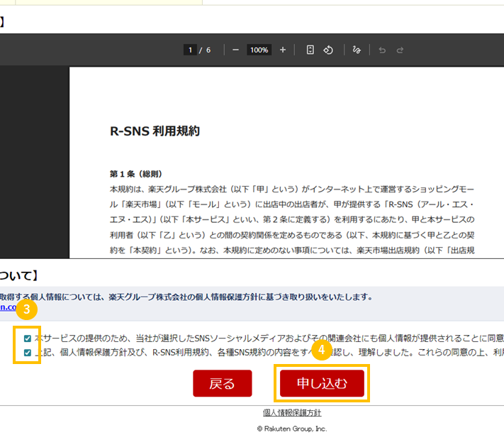Viewport: 504px width, 435px height.
Task: Zoom out the PDF with minus icon
Action: [235, 50]
